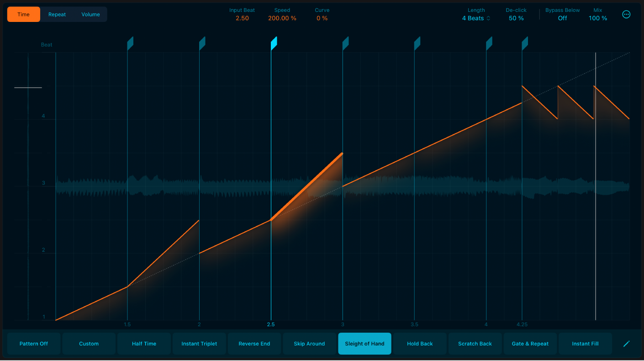Choose the Reverse End preset
This screenshot has height=361, width=644.
[x=254, y=344]
